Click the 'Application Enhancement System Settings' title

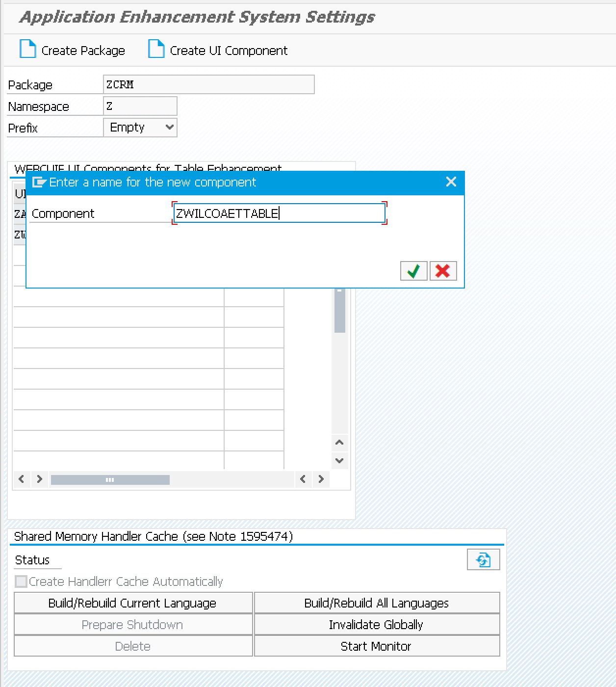[x=197, y=17]
